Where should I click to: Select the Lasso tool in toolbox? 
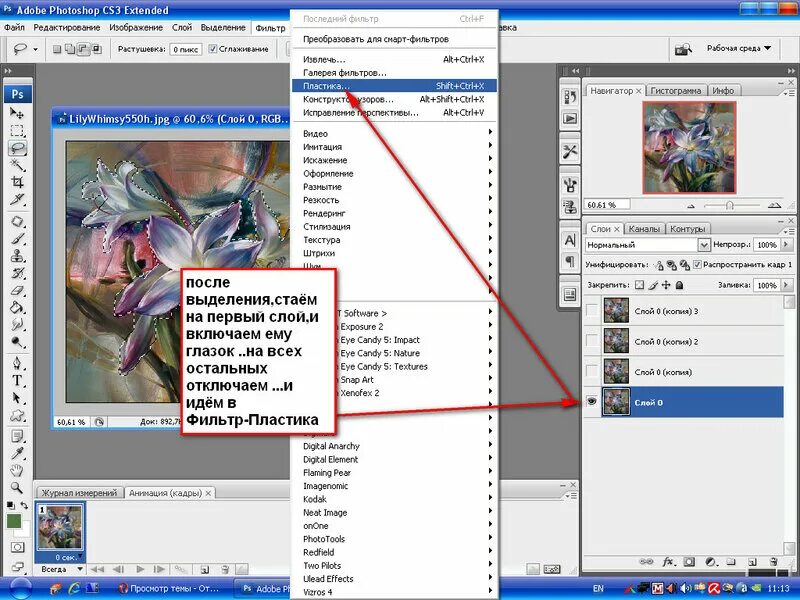click(x=17, y=148)
